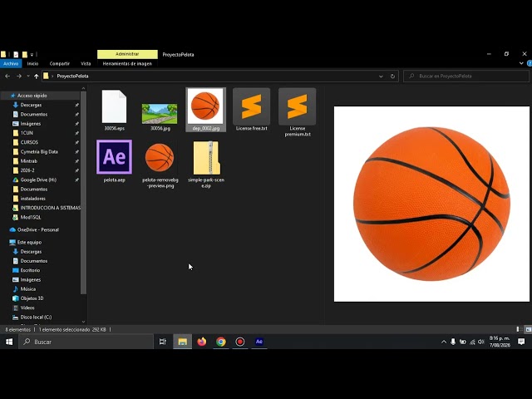This screenshot has height=399, width=532.
Task: Refresh the ProyectoPelota folder
Action: tap(392, 76)
